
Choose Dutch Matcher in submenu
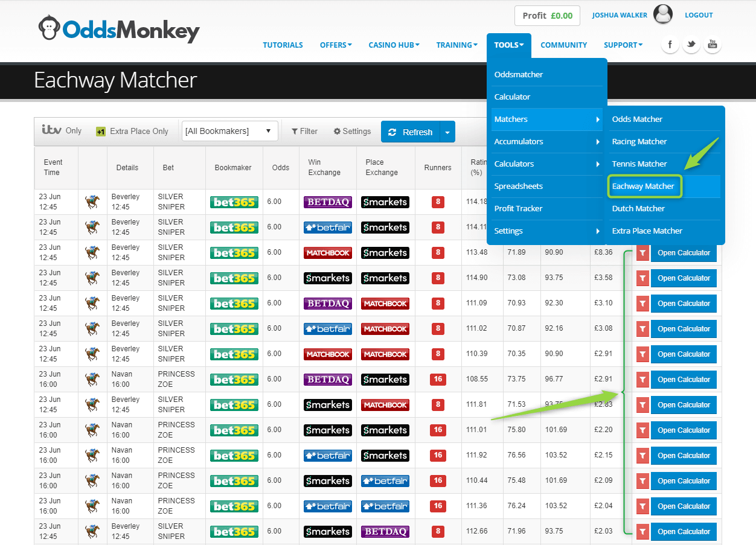tap(665, 208)
